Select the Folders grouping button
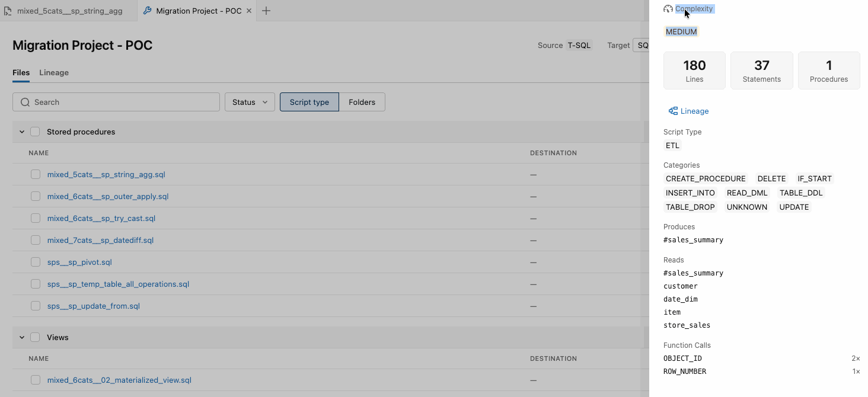The height and width of the screenshot is (397, 868). tap(362, 102)
